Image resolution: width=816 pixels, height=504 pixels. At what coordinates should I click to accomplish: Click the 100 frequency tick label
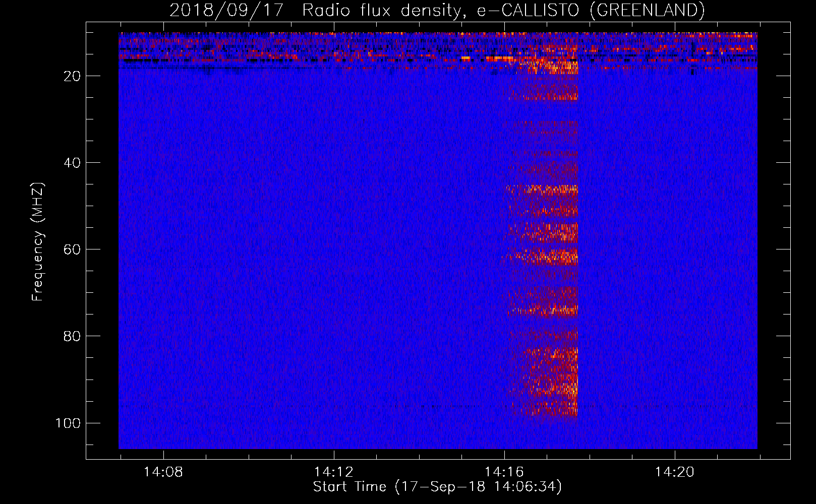point(68,423)
